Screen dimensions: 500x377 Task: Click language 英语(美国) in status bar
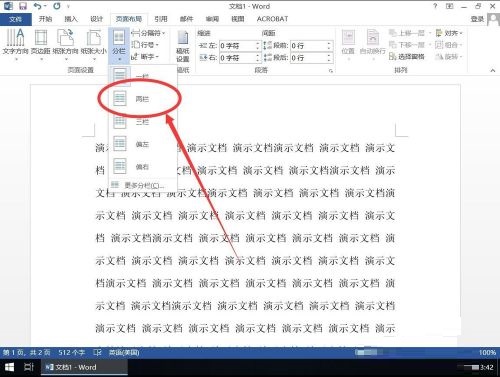124,352
